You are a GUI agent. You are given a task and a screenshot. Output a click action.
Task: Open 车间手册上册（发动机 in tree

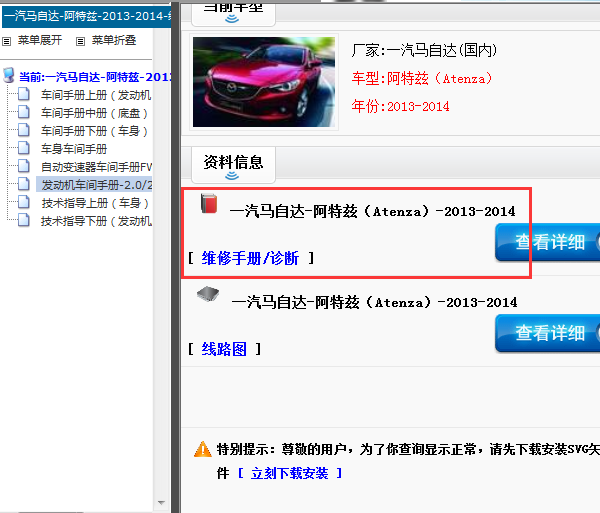pyautogui.click(x=96, y=95)
